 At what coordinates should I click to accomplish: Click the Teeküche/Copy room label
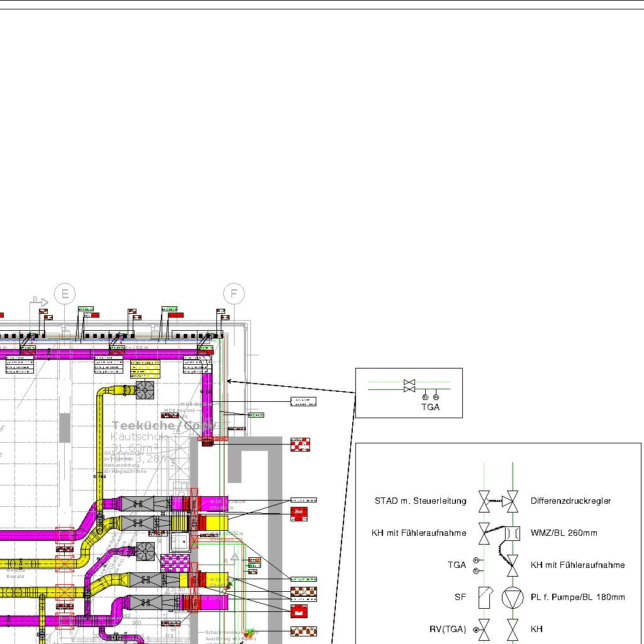pyautogui.click(x=165, y=426)
